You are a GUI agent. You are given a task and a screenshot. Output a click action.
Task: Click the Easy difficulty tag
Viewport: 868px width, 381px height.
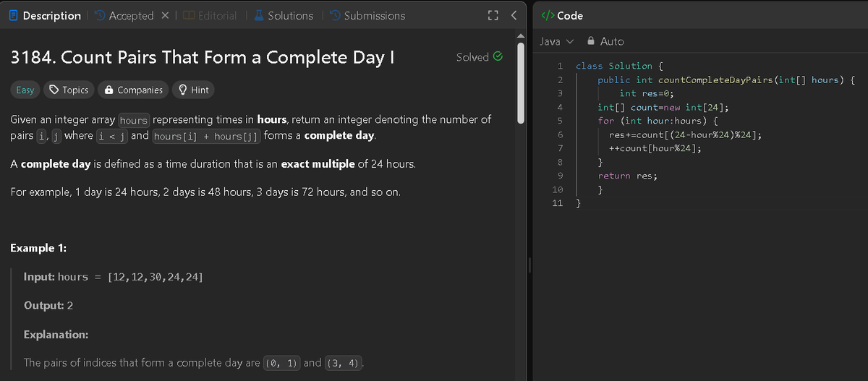coord(25,90)
